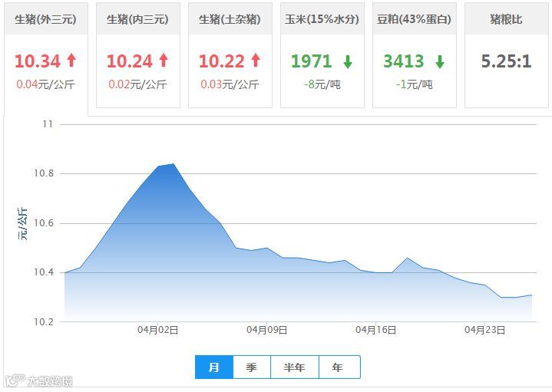Click the 04月16日 axis label
This screenshot has width=552, height=392.
376,330
